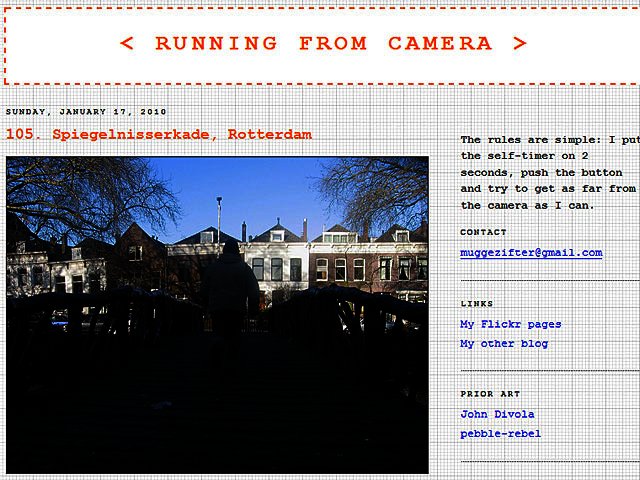This screenshot has height=480, width=640.
Task: Click the bare tree at the photo's top right
Action: [x=380, y=190]
